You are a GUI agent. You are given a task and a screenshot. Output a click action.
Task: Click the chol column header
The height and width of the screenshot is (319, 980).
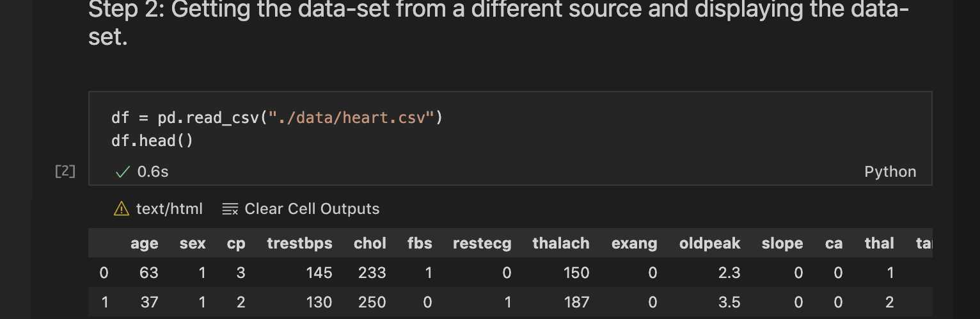370,243
